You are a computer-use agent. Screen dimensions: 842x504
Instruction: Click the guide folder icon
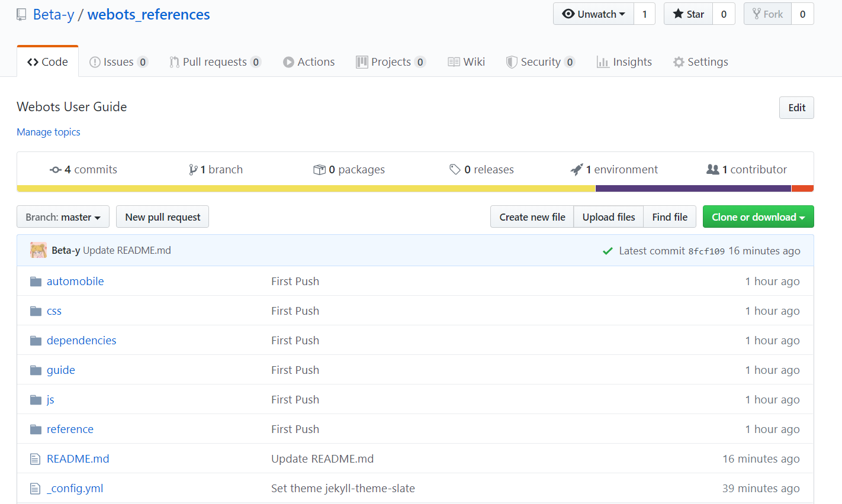(x=36, y=370)
